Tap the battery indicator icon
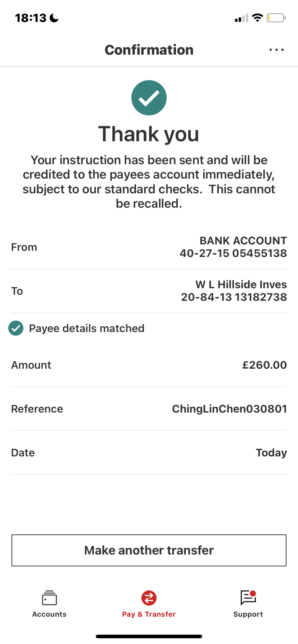The image size is (298, 644). [x=276, y=18]
